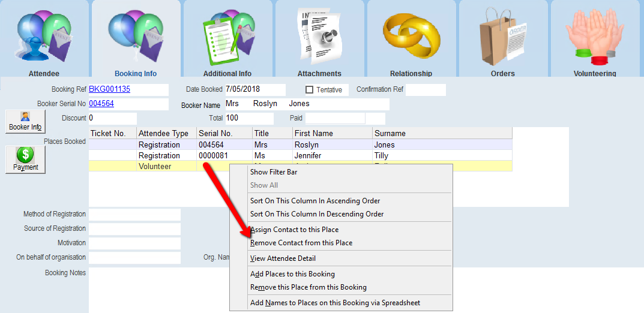Open booking reference BKG001135 link

pyautogui.click(x=109, y=89)
